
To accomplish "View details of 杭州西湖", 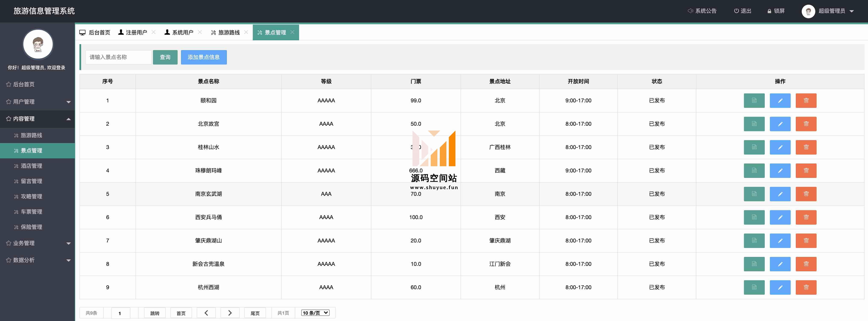I will tap(754, 287).
